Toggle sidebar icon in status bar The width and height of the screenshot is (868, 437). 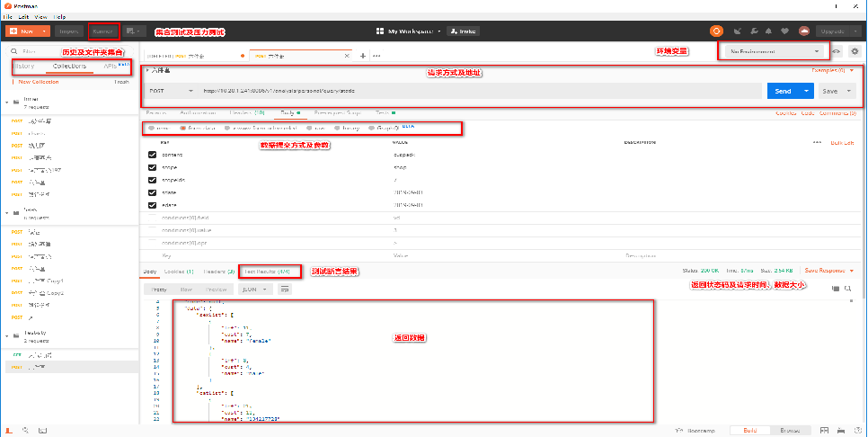(x=9, y=431)
